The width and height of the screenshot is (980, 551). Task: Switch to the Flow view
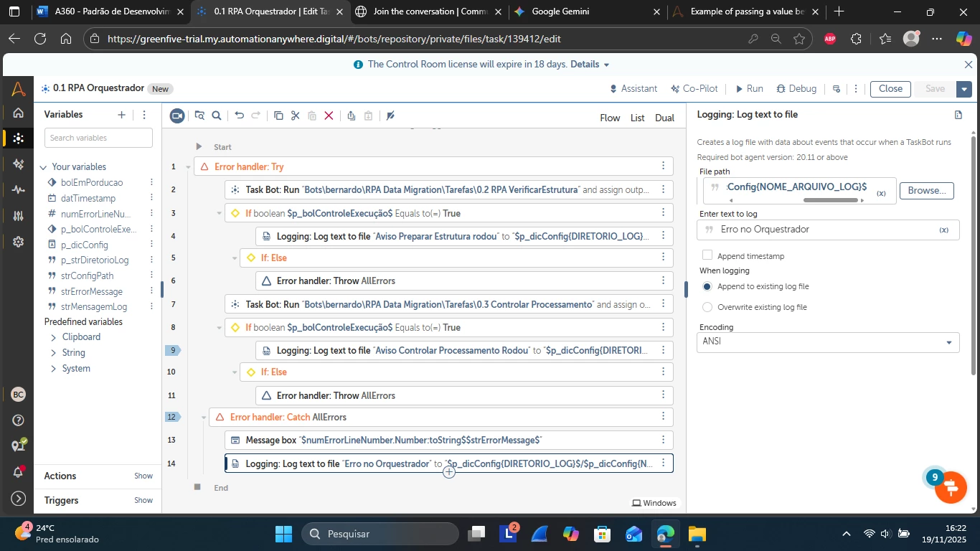(610, 118)
